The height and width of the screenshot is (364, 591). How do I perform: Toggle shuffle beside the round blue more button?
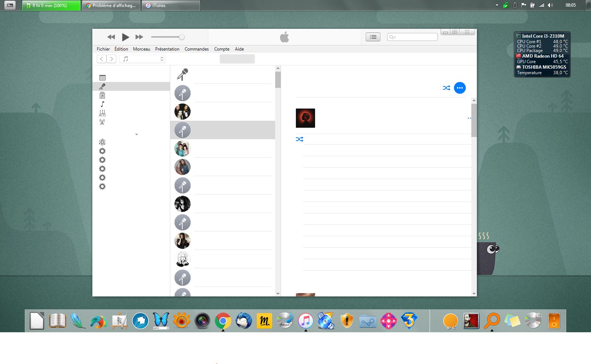[446, 88]
